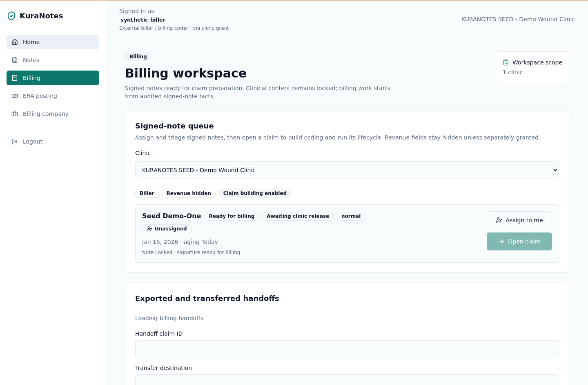
Task: Click the 'normal' priority badge
Action: coord(351,216)
